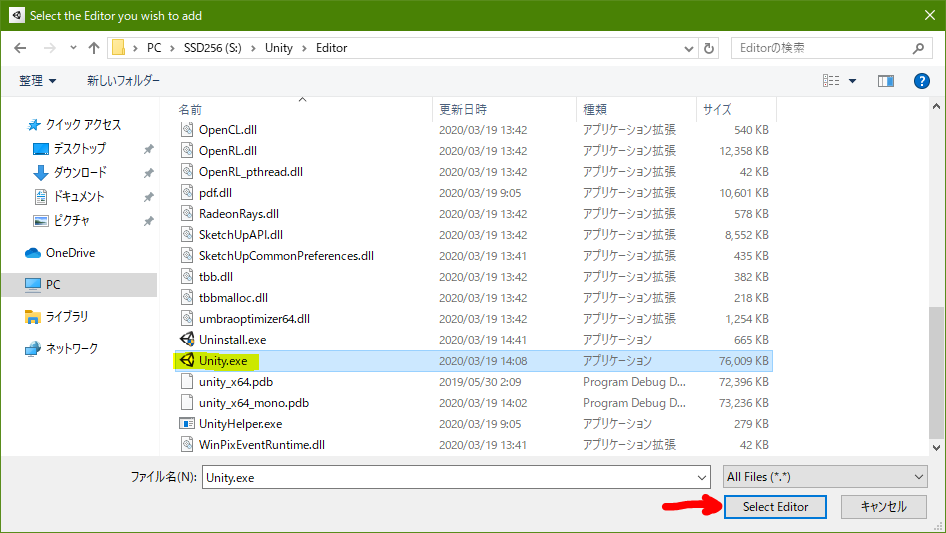Click the Editorの検索 search field
The height and width of the screenshot is (533, 946).
click(821, 48)
